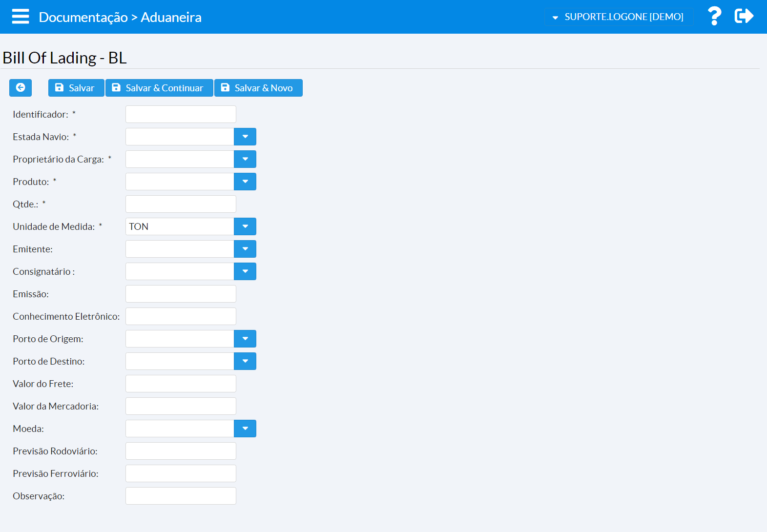Click the Valor do Frete field

pos(181,384)
